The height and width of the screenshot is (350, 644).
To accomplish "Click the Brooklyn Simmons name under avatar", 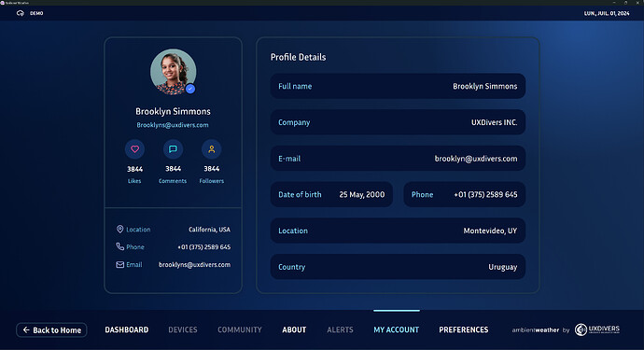I will 173,111.
